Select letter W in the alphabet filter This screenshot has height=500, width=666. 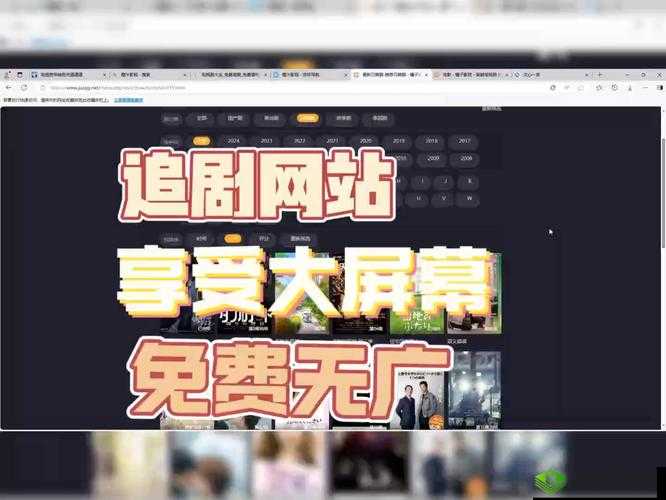click(x=470, y=198)
